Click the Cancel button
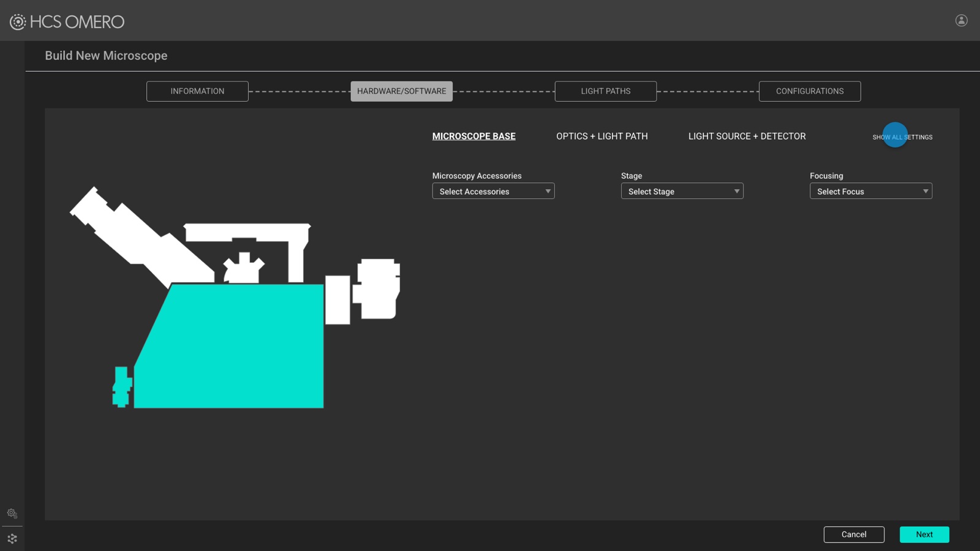This screenshot has width=980, height=551. click(x=854, y=534)
